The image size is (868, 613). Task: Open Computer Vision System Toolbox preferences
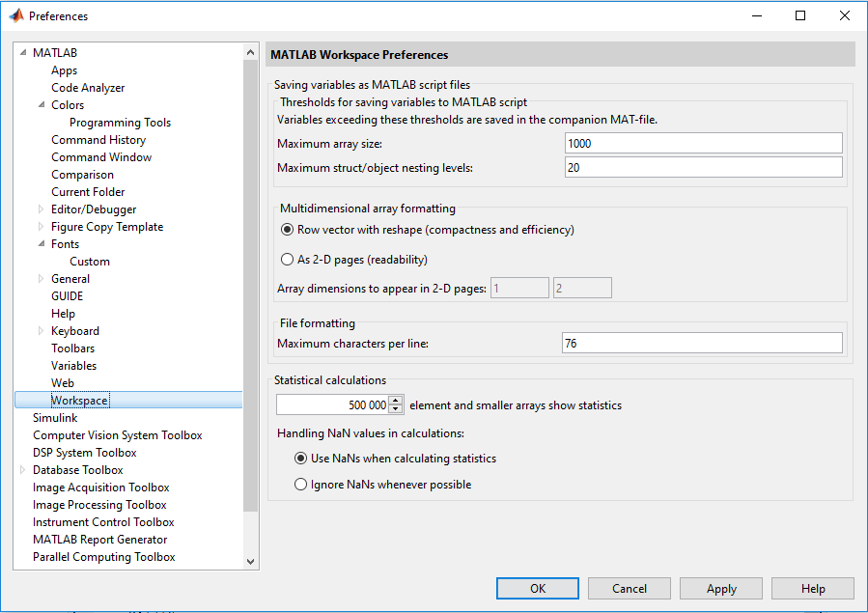[118, 434]
